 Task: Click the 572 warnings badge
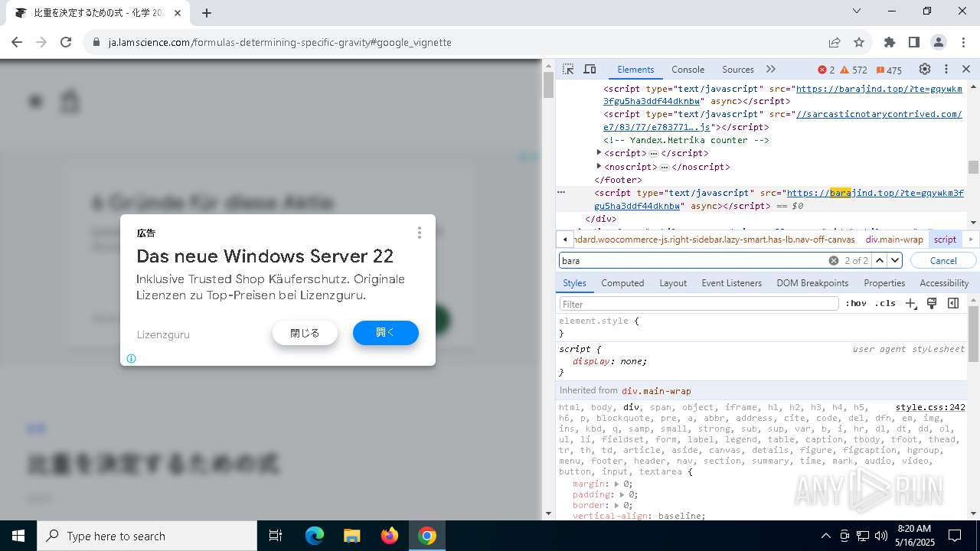854,70
